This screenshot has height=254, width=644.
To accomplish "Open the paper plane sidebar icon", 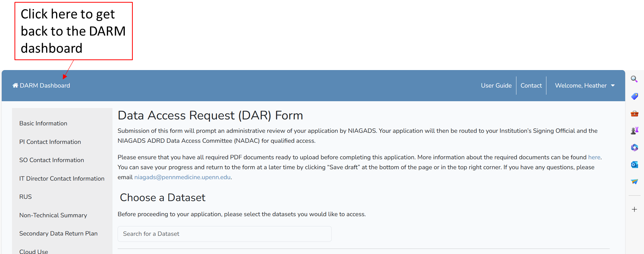I will [634, 182].
